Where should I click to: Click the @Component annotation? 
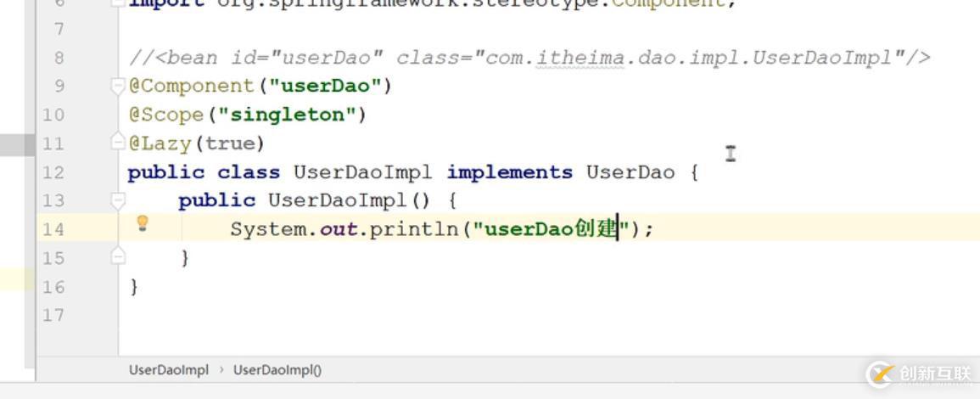pyautogui.click(x=191, y=86)
